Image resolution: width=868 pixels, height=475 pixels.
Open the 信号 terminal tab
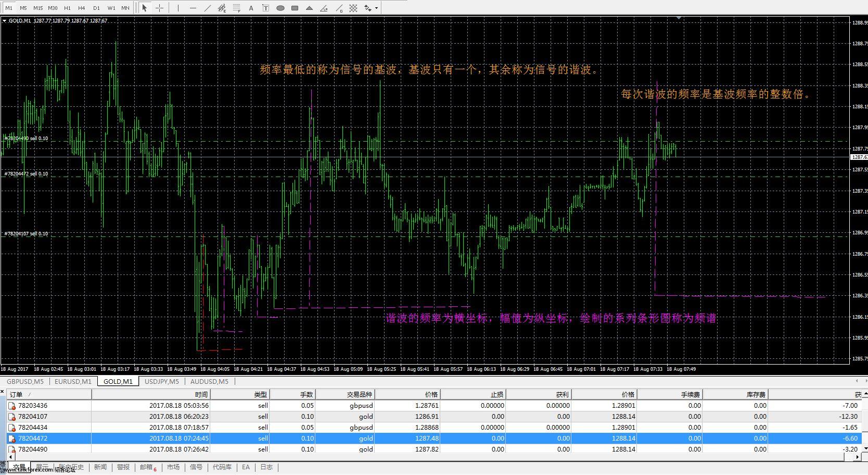pyautogui.click(x=196, y=467)
